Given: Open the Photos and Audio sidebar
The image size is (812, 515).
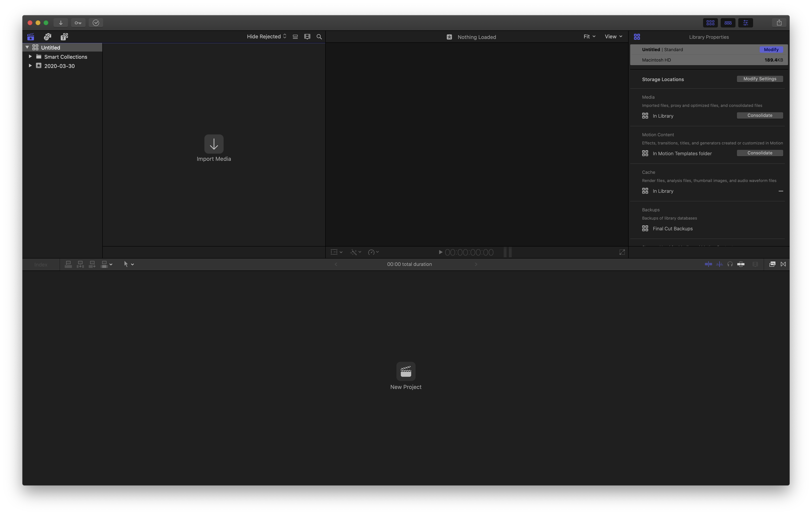Looking at the screenshot, I should point(48,37).
